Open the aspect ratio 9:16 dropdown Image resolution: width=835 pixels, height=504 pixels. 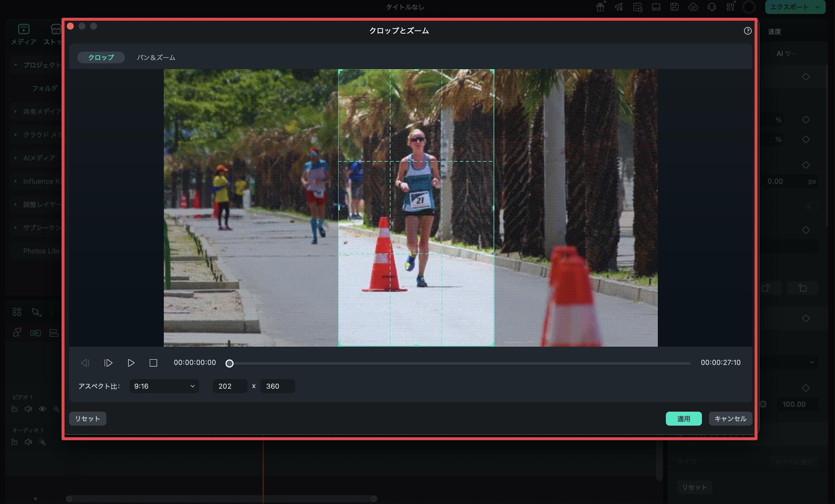164,386
